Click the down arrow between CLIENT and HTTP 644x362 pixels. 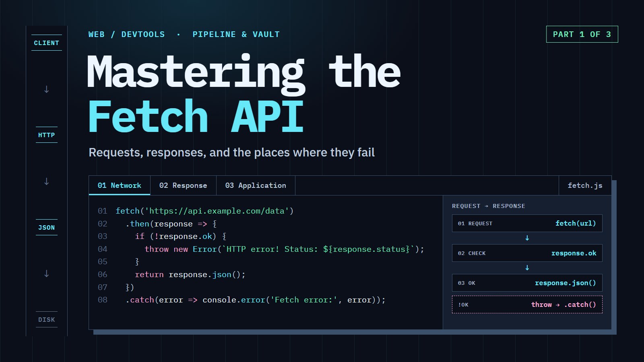pos(47,89)
